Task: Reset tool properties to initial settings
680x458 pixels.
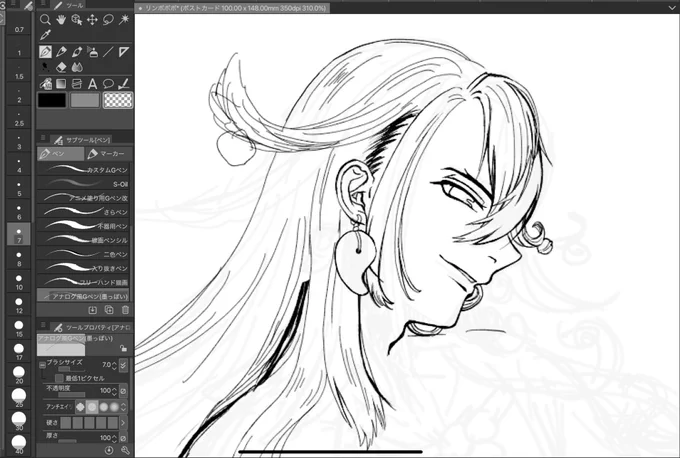Action: click(109, 451)
